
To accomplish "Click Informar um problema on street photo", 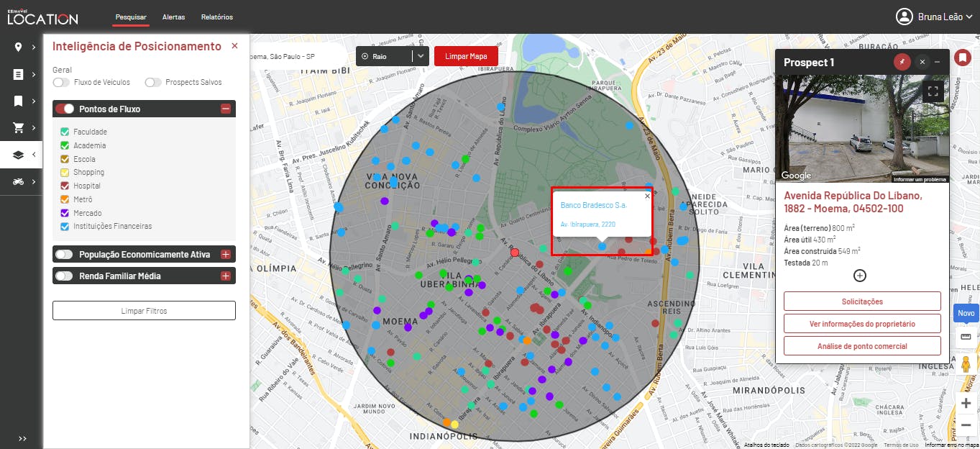I will coord(920,179).
